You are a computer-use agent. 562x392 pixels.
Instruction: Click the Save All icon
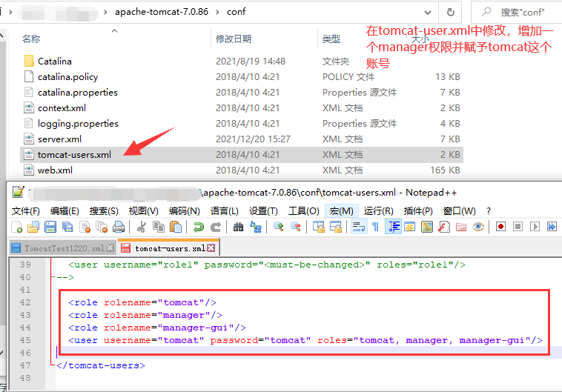click(x=67, y=227)
